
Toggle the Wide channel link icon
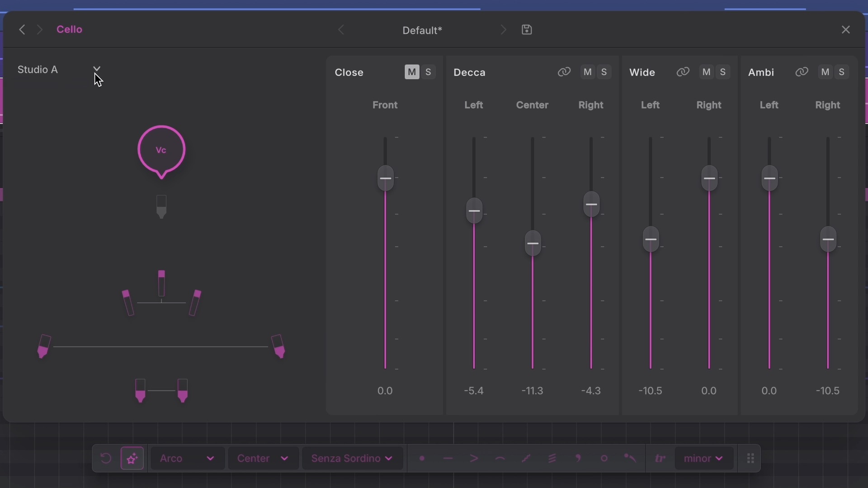pos(683,72)
